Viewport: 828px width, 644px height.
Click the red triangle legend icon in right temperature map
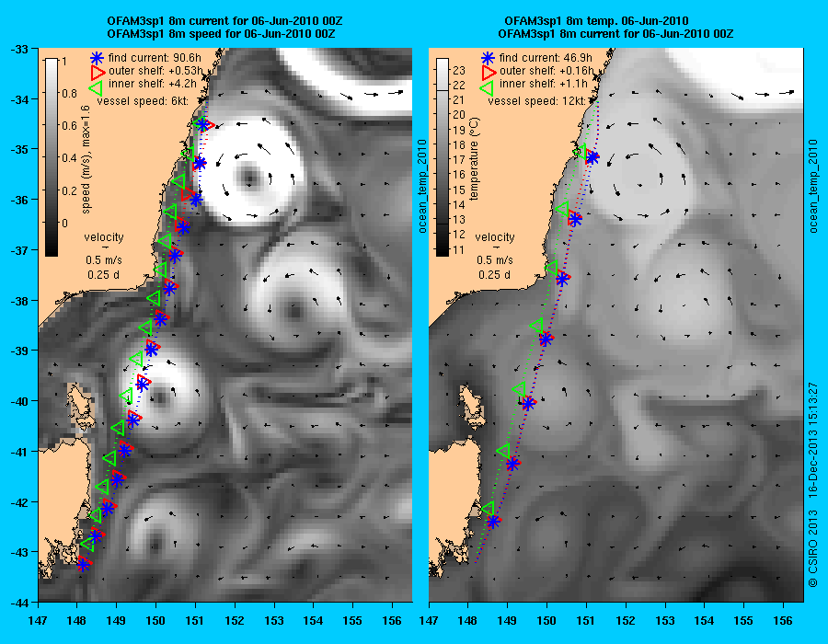[x=489, y=72]
